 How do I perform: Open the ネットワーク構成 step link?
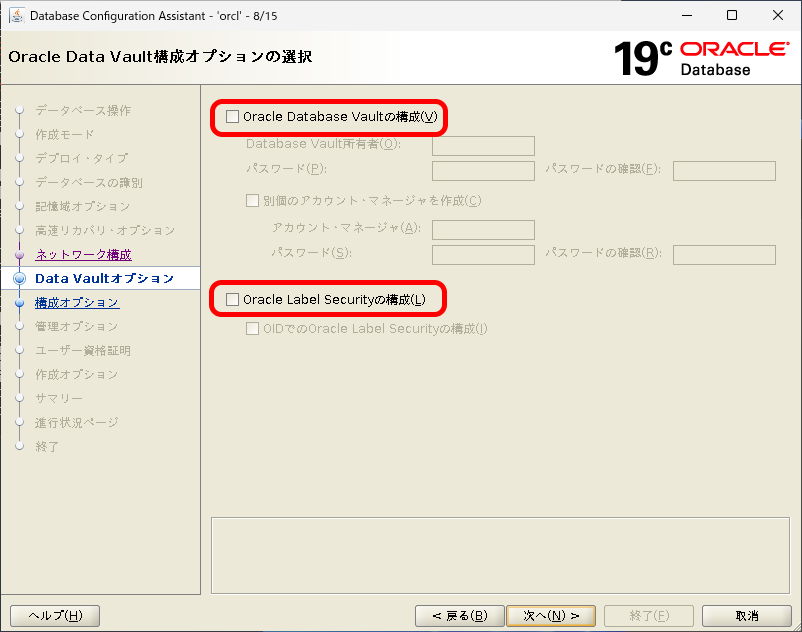pos(83,254)
